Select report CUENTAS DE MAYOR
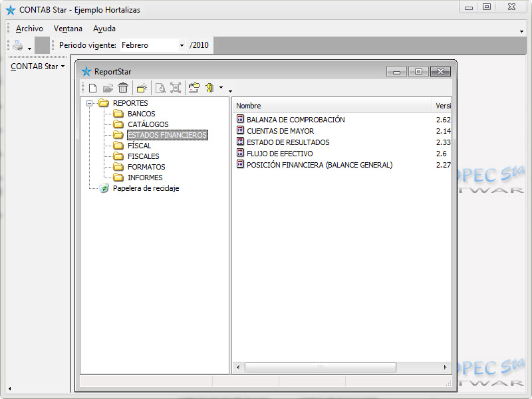Image resolution: width=532 pixels, height=399 pixels. pos(280,131)
